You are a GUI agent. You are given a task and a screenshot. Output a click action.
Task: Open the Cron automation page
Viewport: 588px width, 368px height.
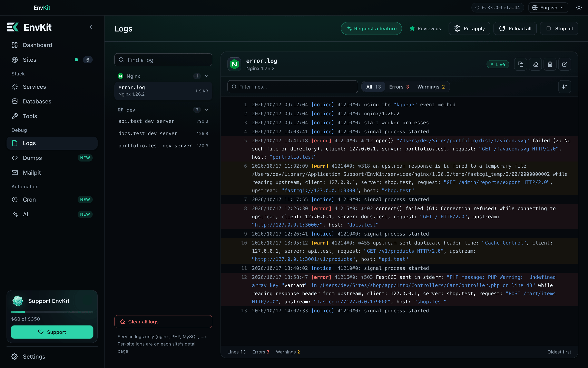(52, 200)
